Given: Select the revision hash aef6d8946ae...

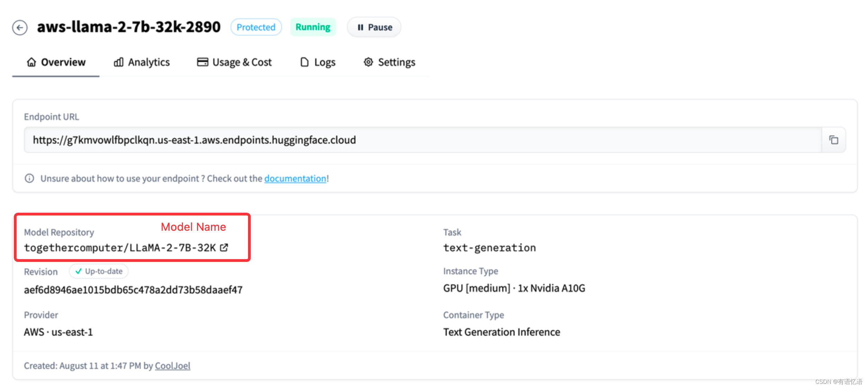Looking at the screenshot, I should coord(133,290).
